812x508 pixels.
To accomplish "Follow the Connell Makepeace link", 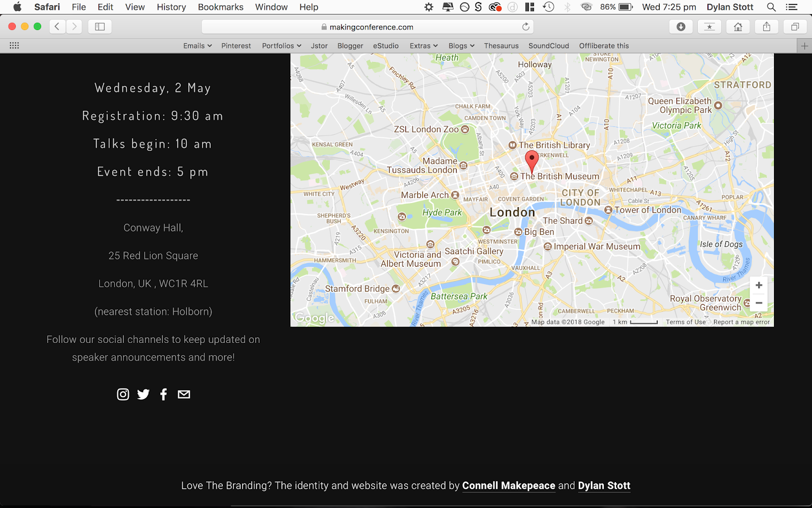I will tap(509, 486).
